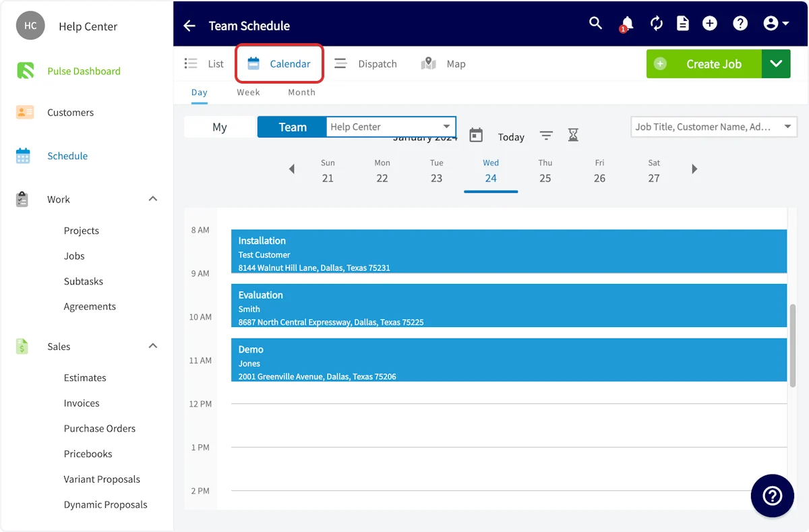The image size is (809, 532).
Task: Open the user account menu icon
Action: 776,24
